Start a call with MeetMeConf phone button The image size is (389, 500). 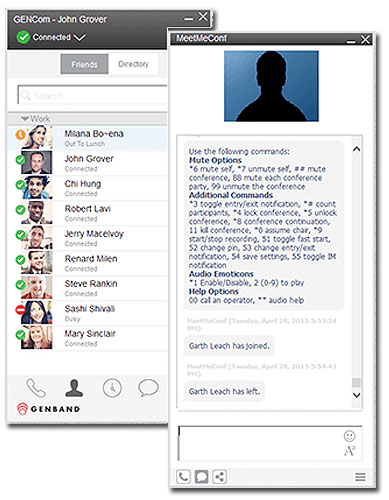[x=183, y=477]
